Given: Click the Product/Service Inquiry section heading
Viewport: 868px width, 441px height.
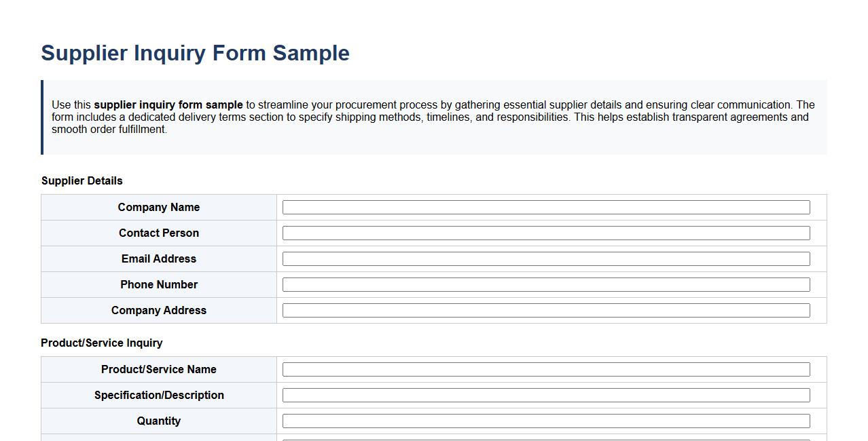Looking at the screenshot, I should pyautogui.click(x=101, y=343).
